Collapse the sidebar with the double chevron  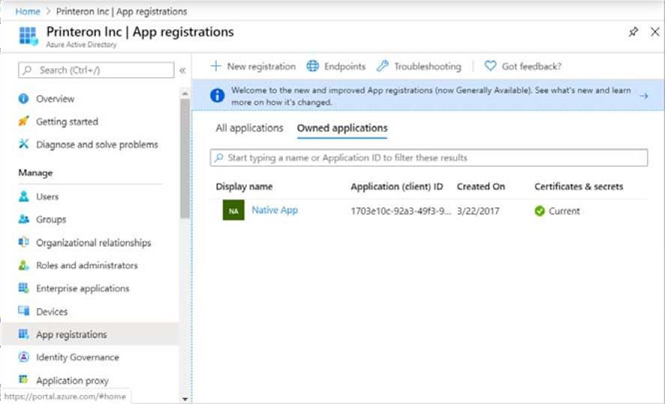coord(182,70)
